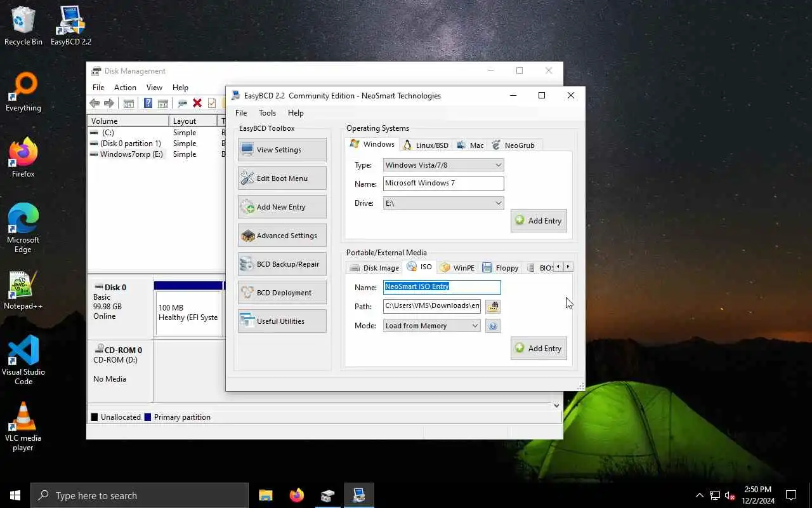Switch to the NeoGrub tab
This screenshot has width=812, height=508.
pyautogui.click(x=513, y=145)
